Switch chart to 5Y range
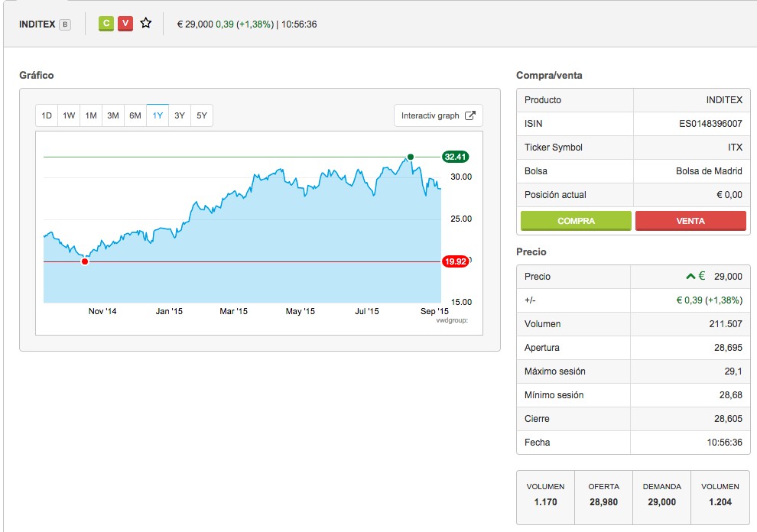Image resolution: width=757 pixels, height=532 pixels. coord(202,115)
